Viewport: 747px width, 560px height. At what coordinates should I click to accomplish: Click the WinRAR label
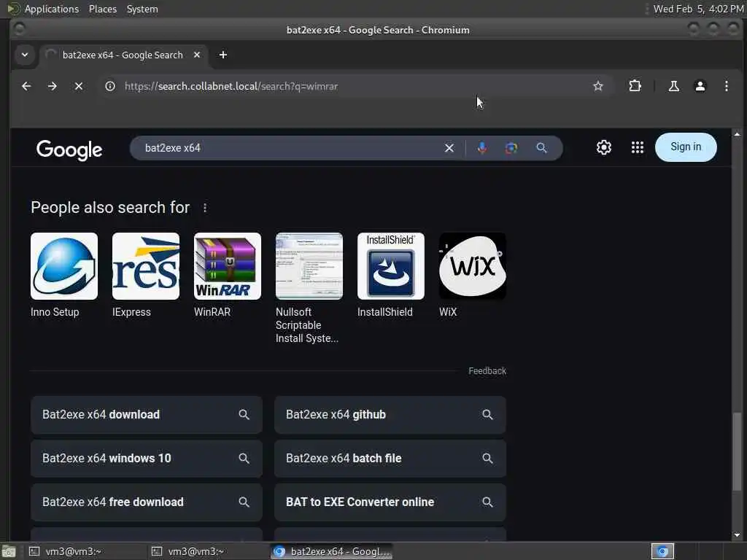pos(212,312)
